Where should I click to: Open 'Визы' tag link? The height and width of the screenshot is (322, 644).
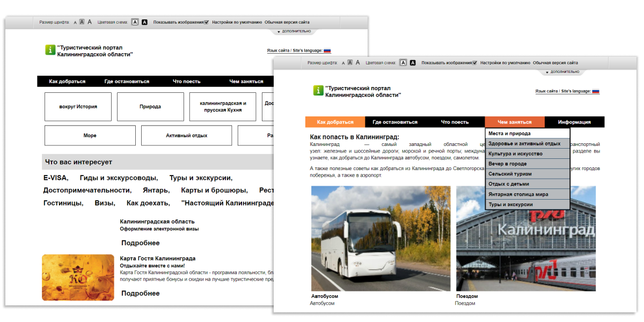click(105, 203)
